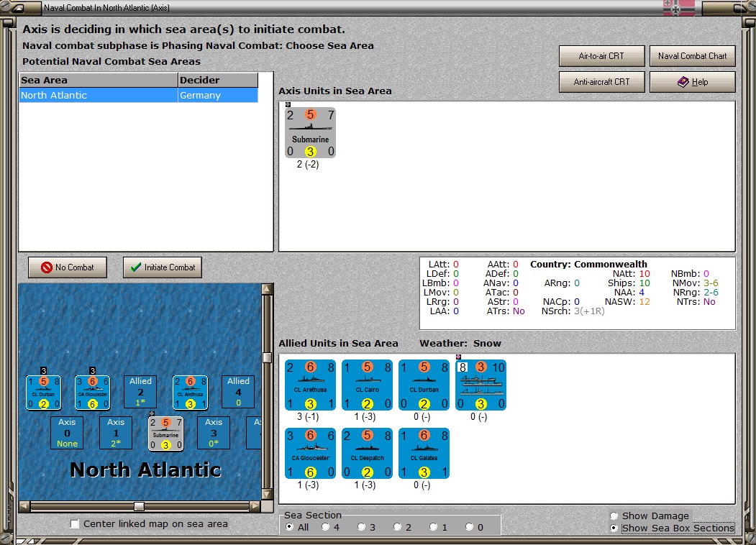
Task: Open the Anti-aircraft CRT chart
Action: [602, 82]
